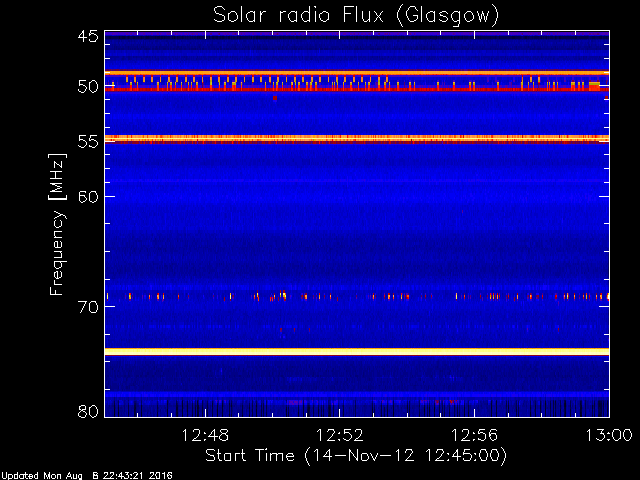Select the 12:56 time tick label
The image size is (640, 480).
[x=474, y=436]
